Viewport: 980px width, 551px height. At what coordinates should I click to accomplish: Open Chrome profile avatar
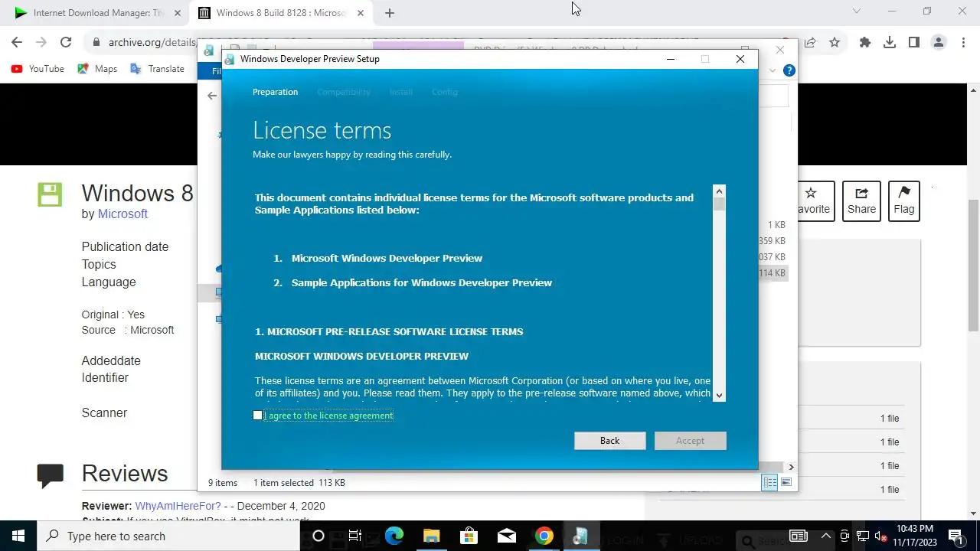[938, 43]
